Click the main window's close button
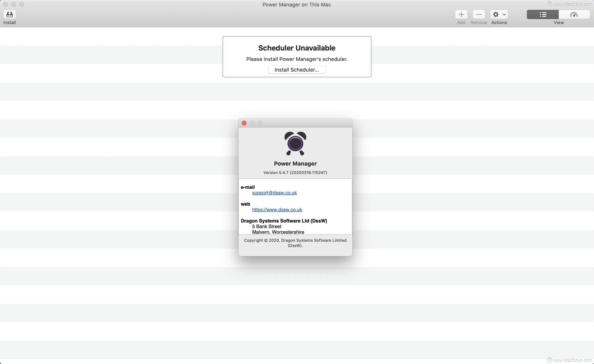The width and height of the screenshot is (594, 364). pos(6,4)
